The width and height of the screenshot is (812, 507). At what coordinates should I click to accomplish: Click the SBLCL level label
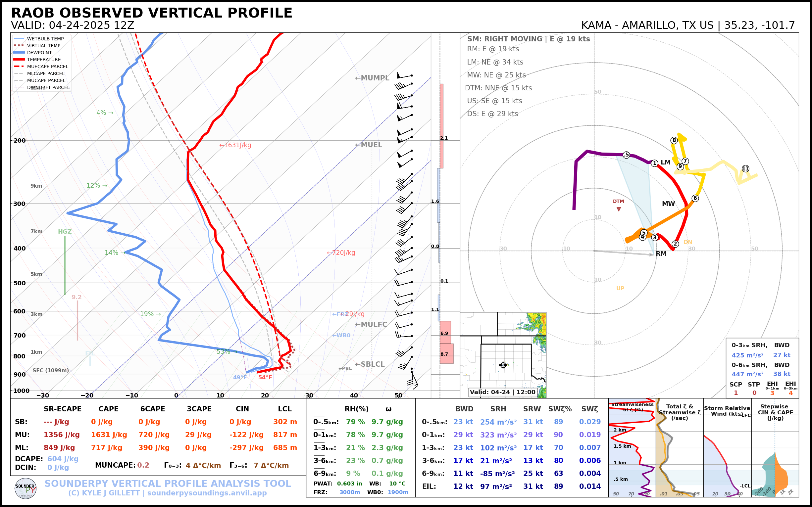pos(370,364)
